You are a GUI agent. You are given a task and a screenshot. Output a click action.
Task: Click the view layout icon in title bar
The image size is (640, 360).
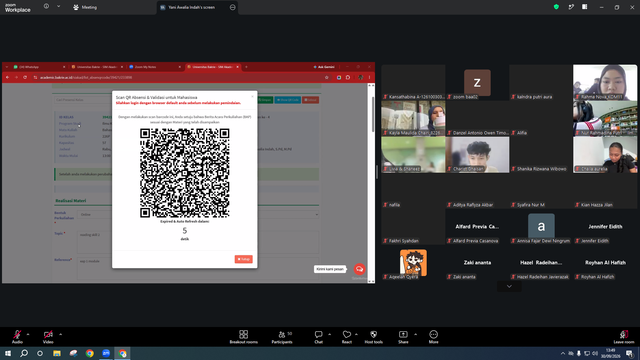pos(584,7)
